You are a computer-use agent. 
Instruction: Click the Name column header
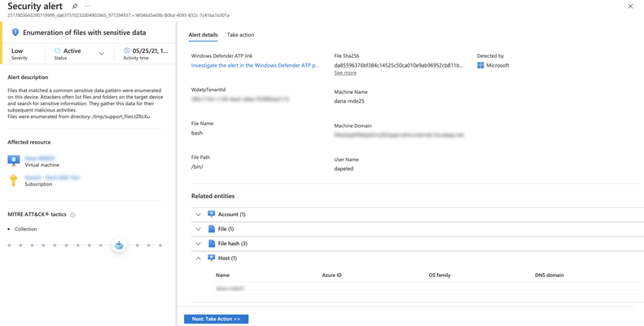click(222, 275)
